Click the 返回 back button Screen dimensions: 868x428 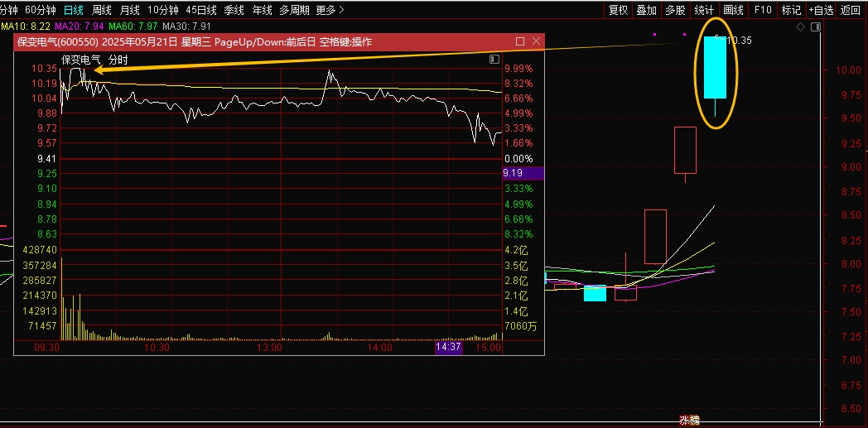pos(851,10)
